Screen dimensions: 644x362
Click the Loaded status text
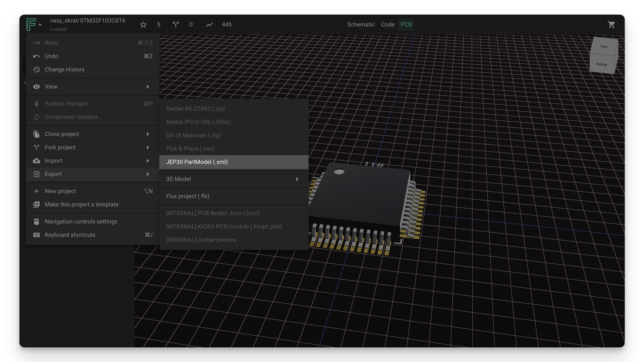tap(58, 29)
